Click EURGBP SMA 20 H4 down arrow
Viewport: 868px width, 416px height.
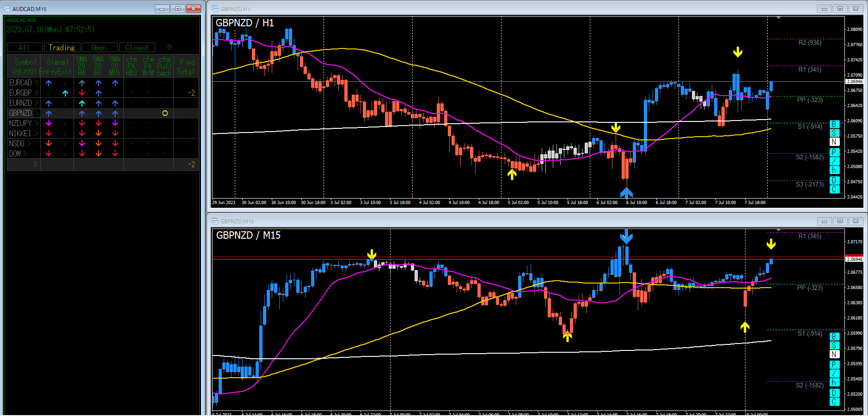pos(82,93)
